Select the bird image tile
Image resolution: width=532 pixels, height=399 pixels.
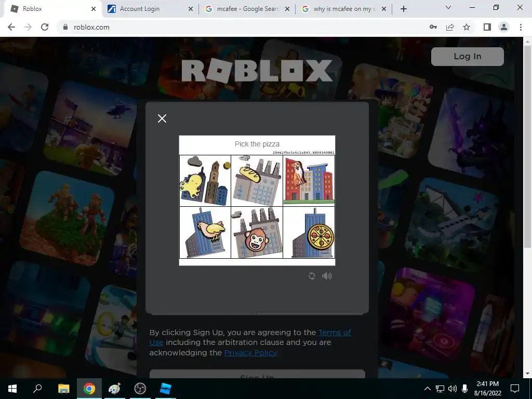point(205,232)
